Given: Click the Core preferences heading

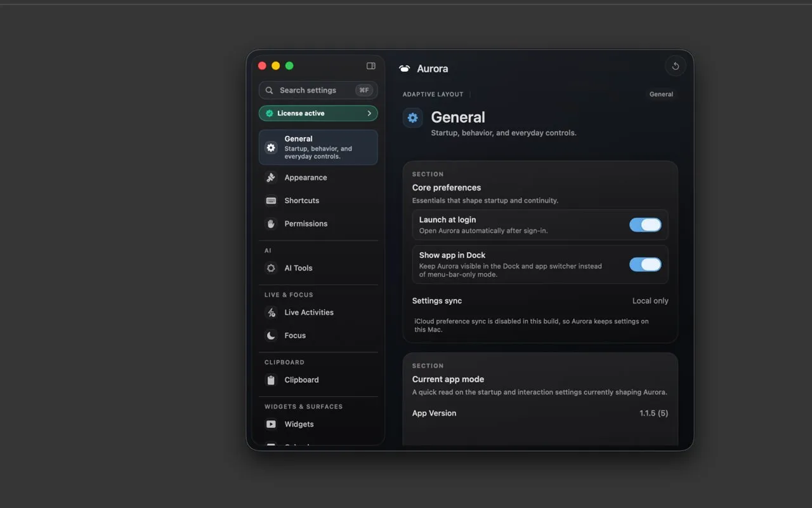Looking at the screenshot, I should click(x=447, y=187).
